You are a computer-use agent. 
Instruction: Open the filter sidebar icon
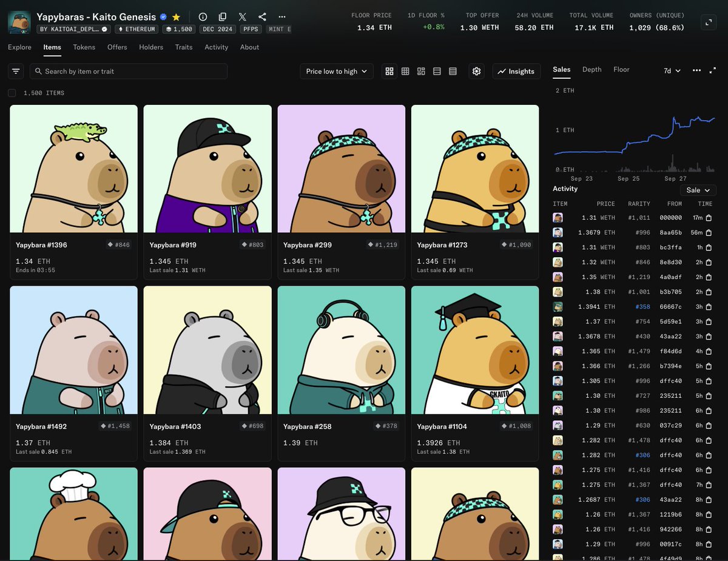[16, 71]
